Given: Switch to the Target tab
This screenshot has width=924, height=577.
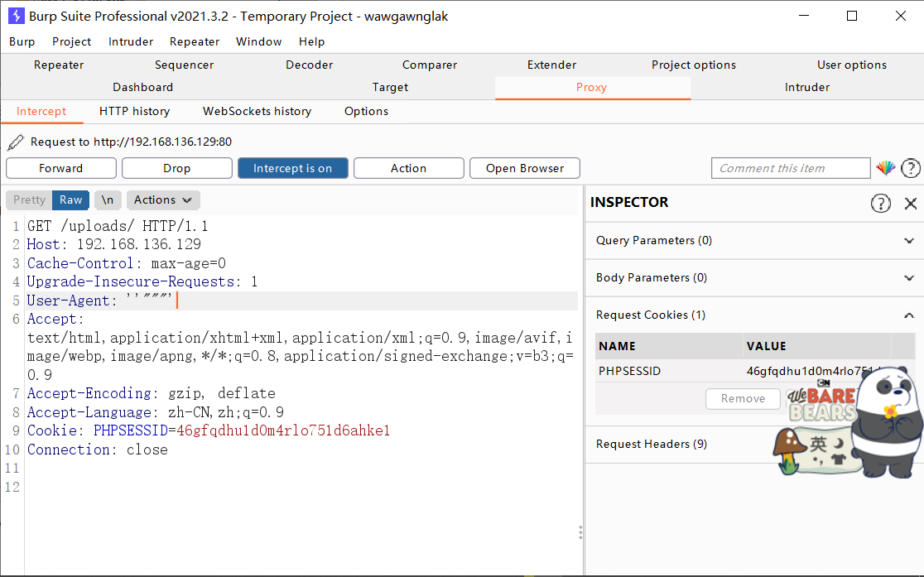Looking at the screenshot, I should click(390, 87).
